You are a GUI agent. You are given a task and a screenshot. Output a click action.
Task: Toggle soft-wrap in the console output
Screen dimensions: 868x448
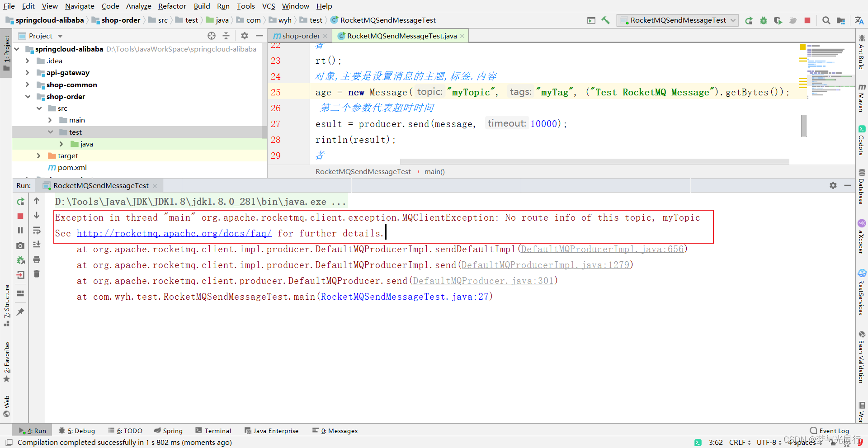(x=37, y=231)
